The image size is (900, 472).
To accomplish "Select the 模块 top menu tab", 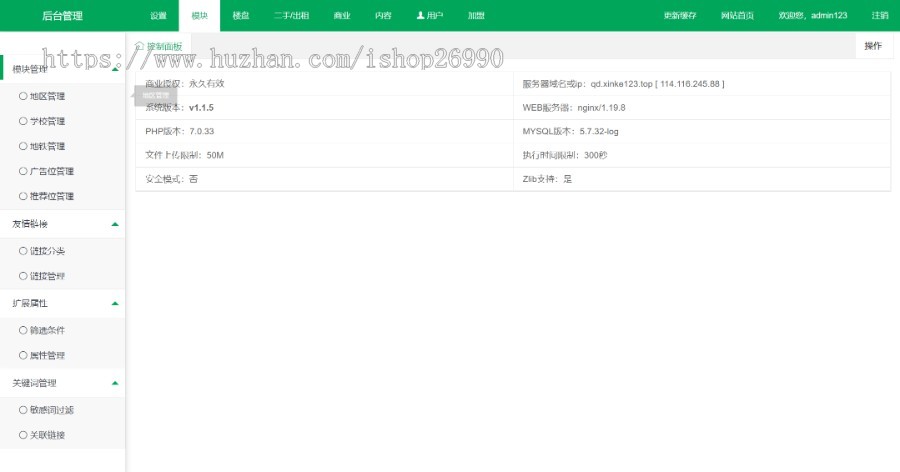I will [x=200, y=16].
